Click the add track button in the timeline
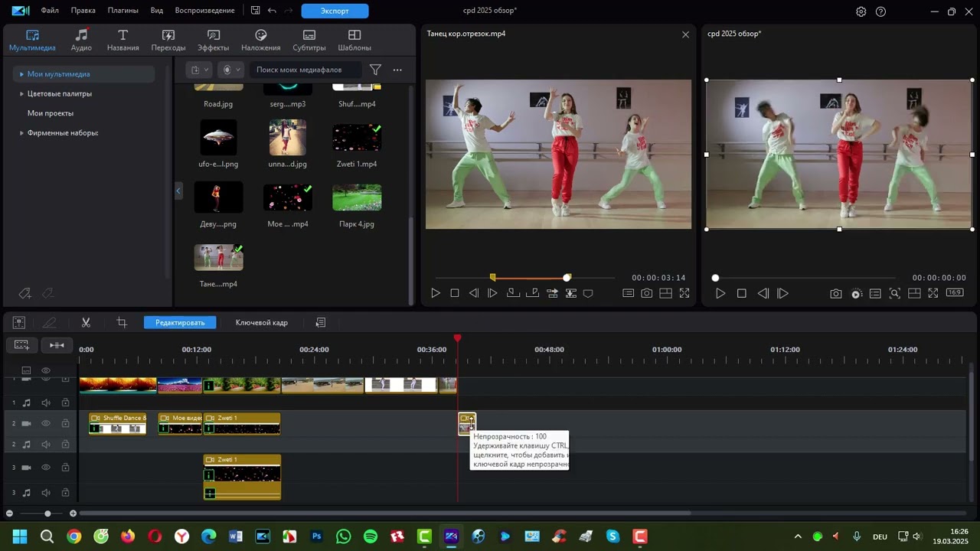 click(x=21, y=345)
